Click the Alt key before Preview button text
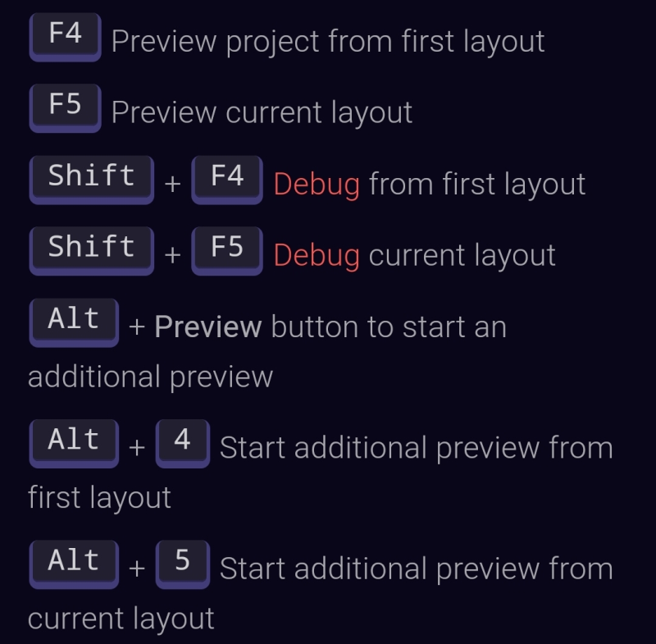The width and height of the screenshot is (656, 644). pyautogui.click(x=74, y=322)
